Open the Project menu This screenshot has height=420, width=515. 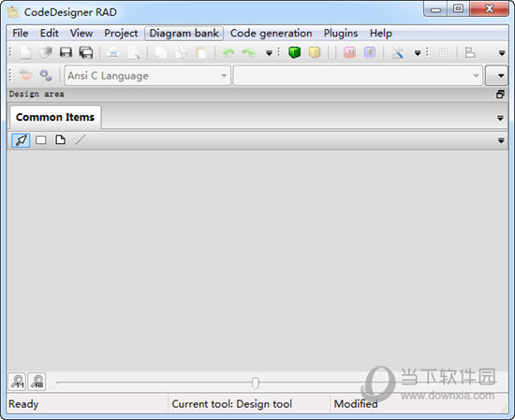(121, 33)
